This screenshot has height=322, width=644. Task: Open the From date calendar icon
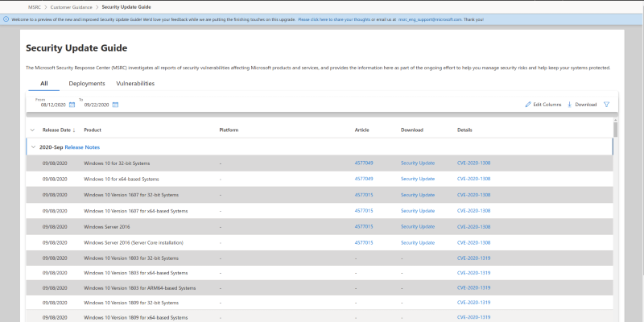pyautogui.click(x=72, y=105)
